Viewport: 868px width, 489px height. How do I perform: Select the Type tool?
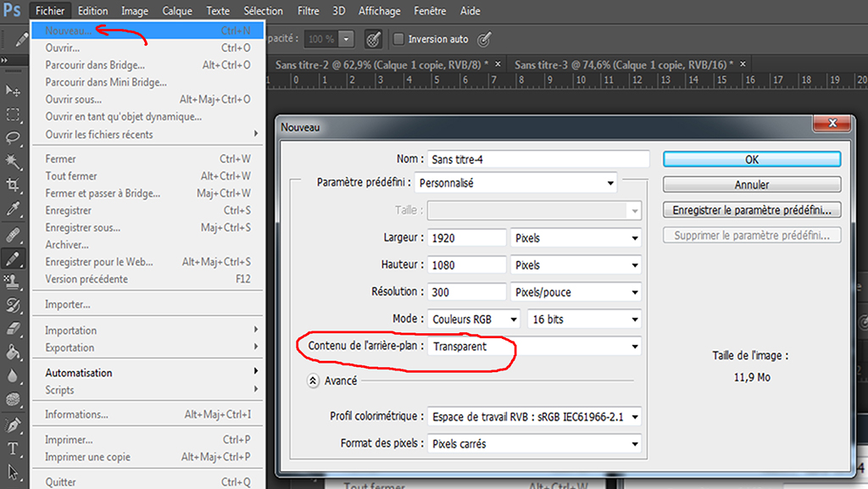pyautogui.click(x=12, y=448)
